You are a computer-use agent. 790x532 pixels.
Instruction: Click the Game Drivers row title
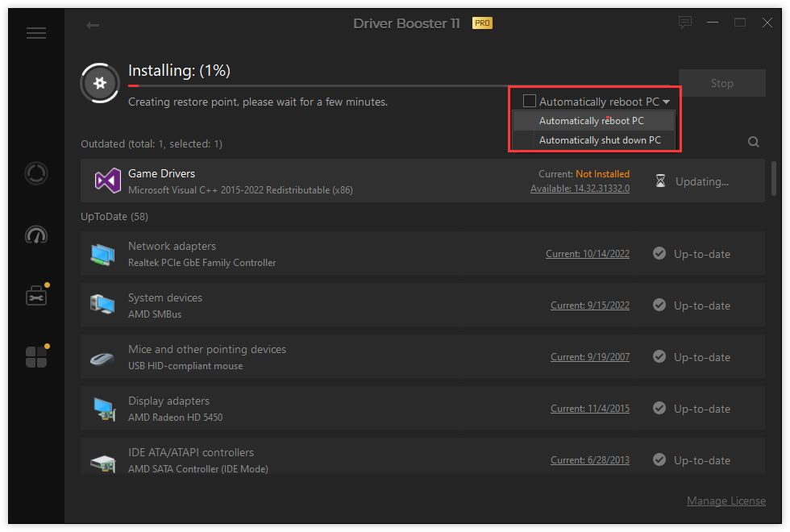[161, 173]
